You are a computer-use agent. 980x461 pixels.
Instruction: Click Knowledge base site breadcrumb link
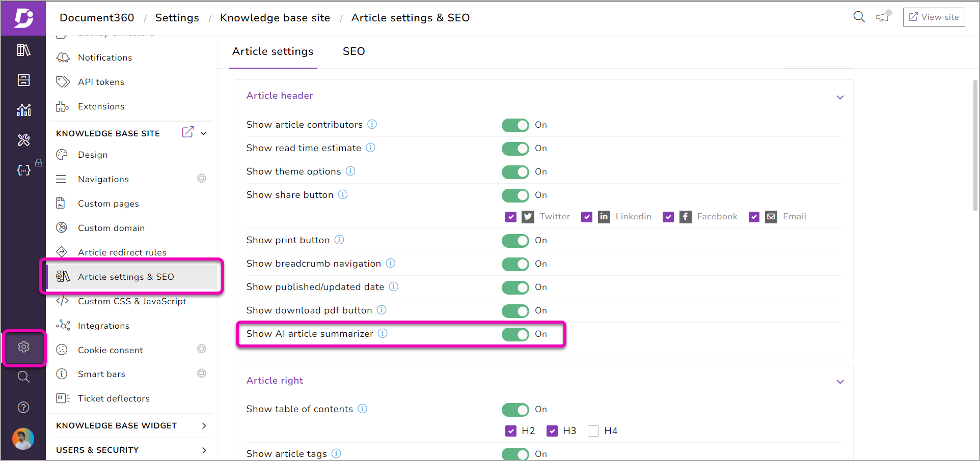point(275,18)
